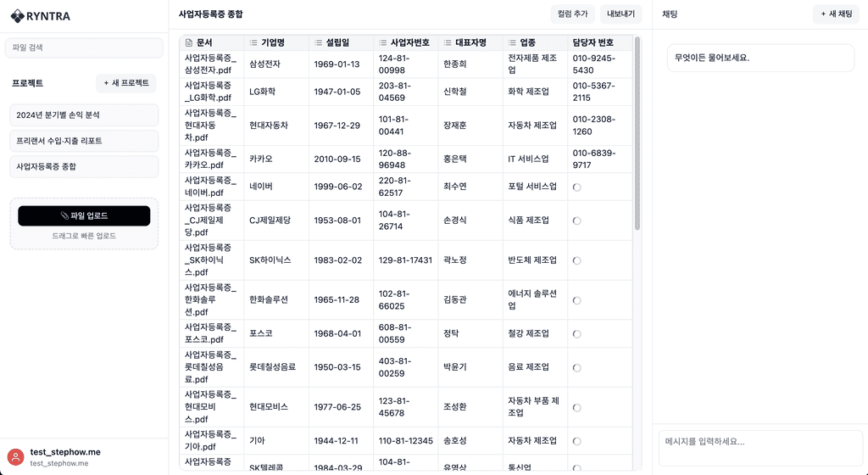Click the loading spinner in CJ제일제당 row
This screenshot has width=868, height=475.
(576, 221)
